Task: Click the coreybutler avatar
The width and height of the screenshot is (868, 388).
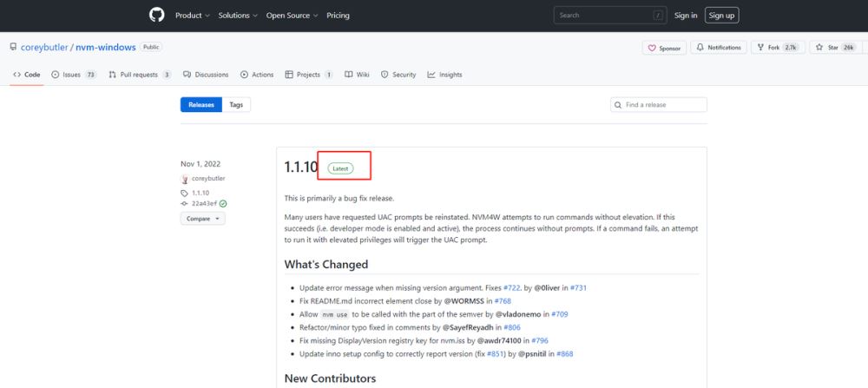Action: click(x=185, y=179)
